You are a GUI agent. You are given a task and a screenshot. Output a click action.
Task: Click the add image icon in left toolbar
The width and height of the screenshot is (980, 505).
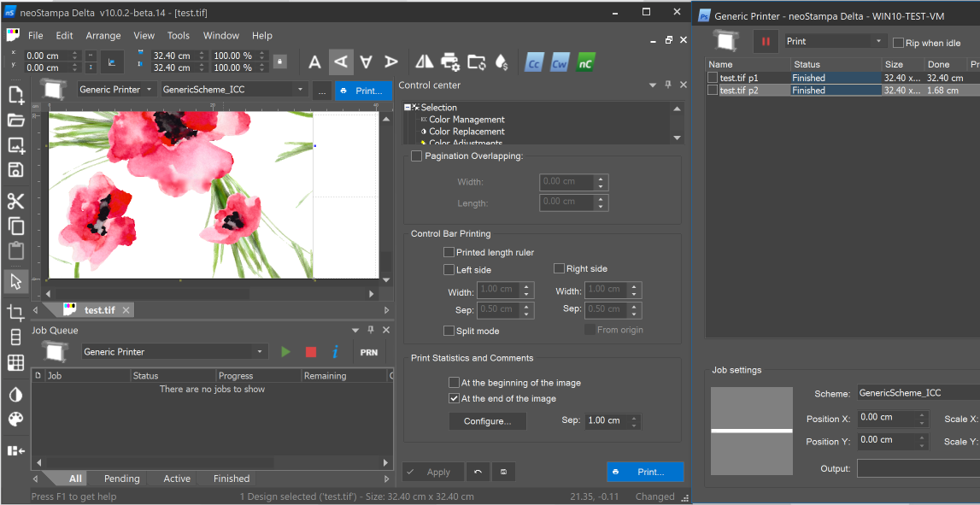coord(15,145)
